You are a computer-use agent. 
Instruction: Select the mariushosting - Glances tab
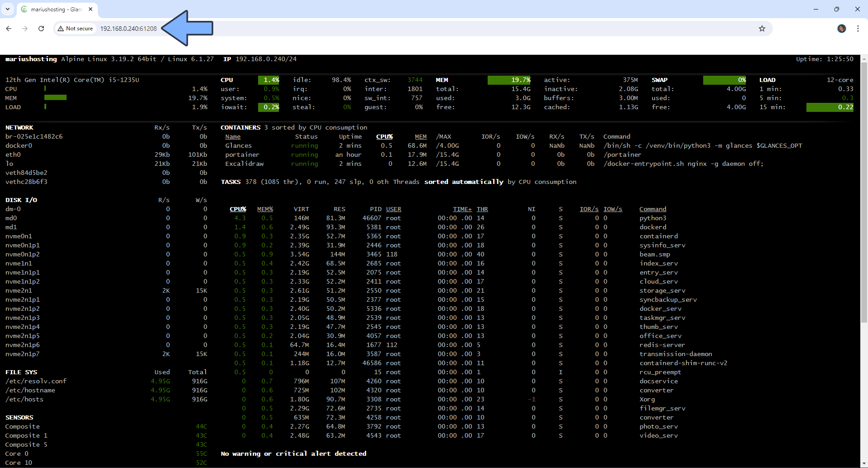coord(57,9)
